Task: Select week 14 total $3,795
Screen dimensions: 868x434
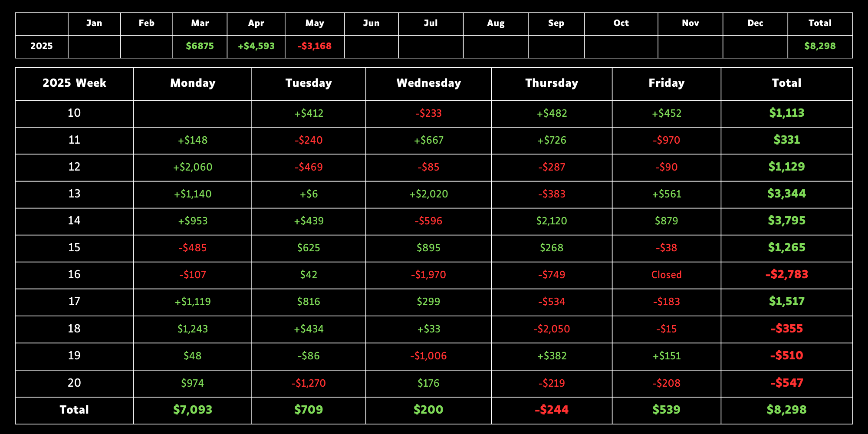Action: pos(786,220)
